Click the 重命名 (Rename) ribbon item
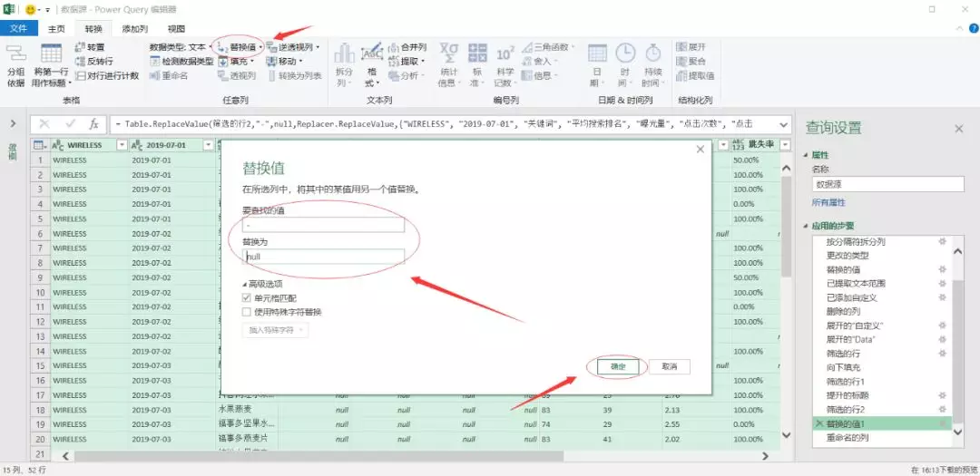This screenshot has height=476, width=980. pyautogui.click(x=169, y=75)
